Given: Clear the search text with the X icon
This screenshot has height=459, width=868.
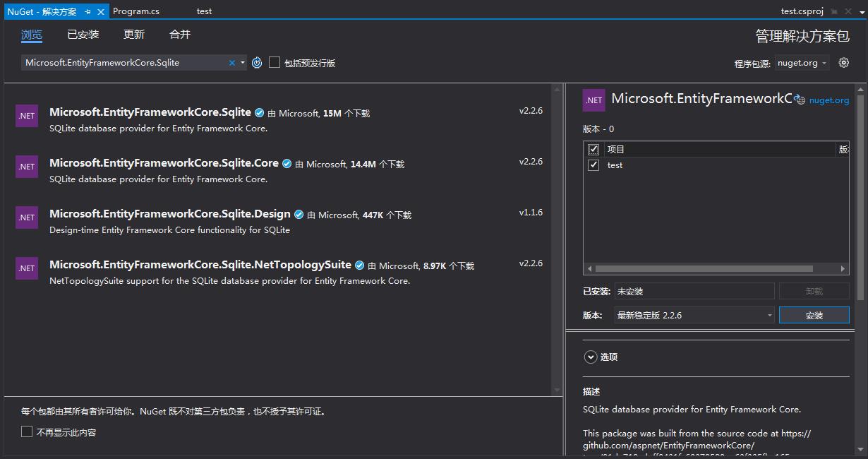Looking at the screenshot, I should pyautogui.click(x=231, y=63).
